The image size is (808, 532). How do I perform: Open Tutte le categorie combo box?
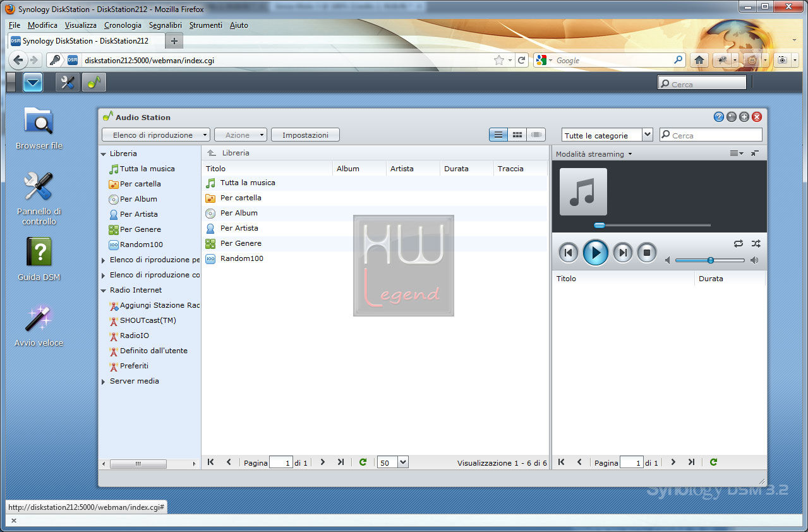(x=607, y=135)
